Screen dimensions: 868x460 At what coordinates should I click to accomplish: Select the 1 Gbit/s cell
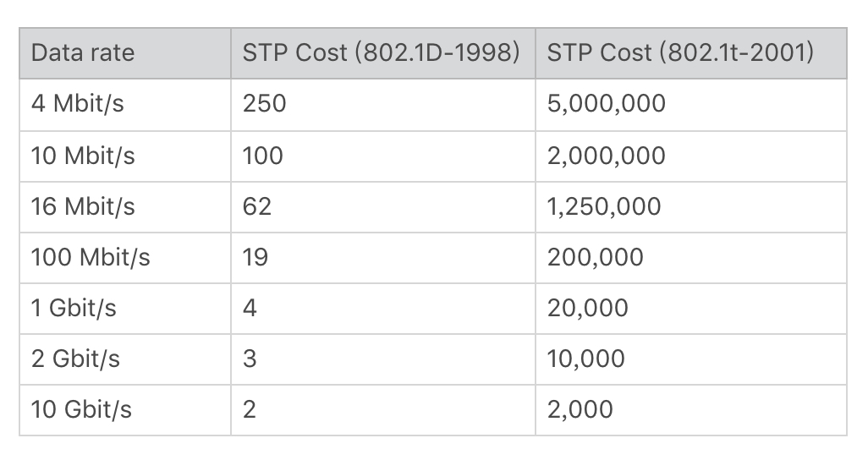[125, 309]
